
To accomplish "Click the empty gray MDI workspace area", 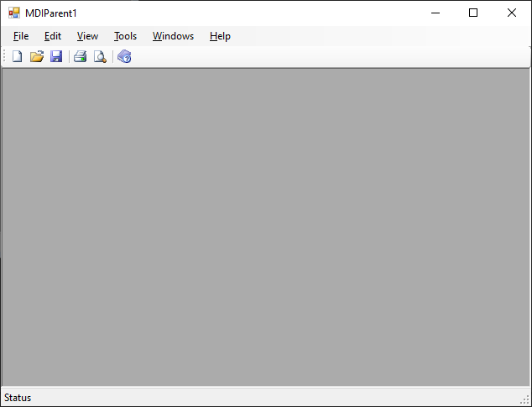I will [x=265, y=227].
